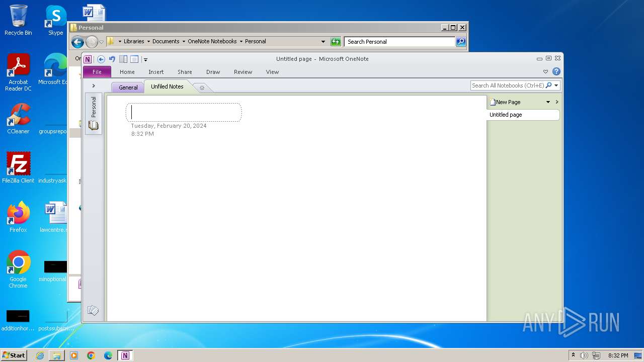Image resolution: width=644 pixels, height=362 pixels.
Task: Click Documents in the Explorer address bar
Action: (x=166, y=41)
